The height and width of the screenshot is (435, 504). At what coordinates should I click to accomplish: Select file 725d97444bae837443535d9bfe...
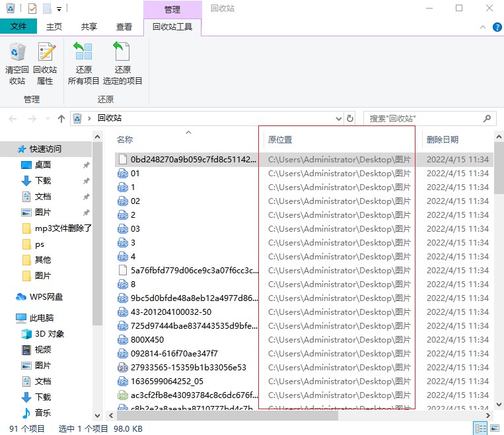coord(194,326)
